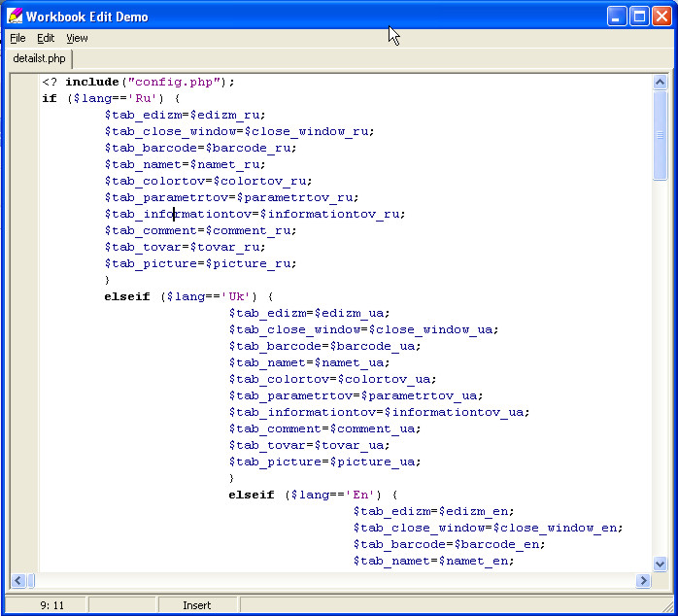The image size is (678, 616).
Task: Open the Edit menu
Action: click(46, 38)
